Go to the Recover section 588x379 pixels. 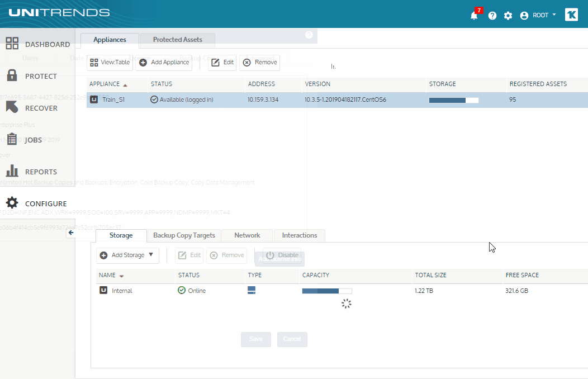click(x=37, y=107)
